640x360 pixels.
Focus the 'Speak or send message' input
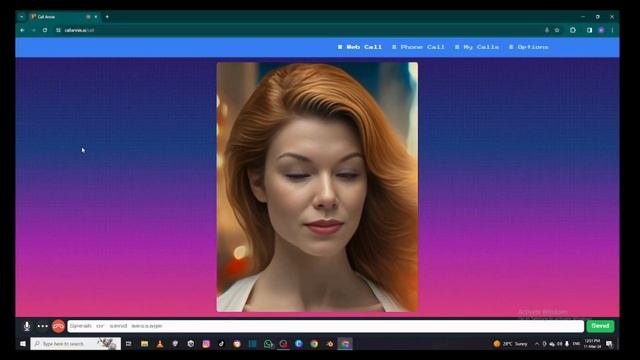pyautogui.click(x=325, y=326)
